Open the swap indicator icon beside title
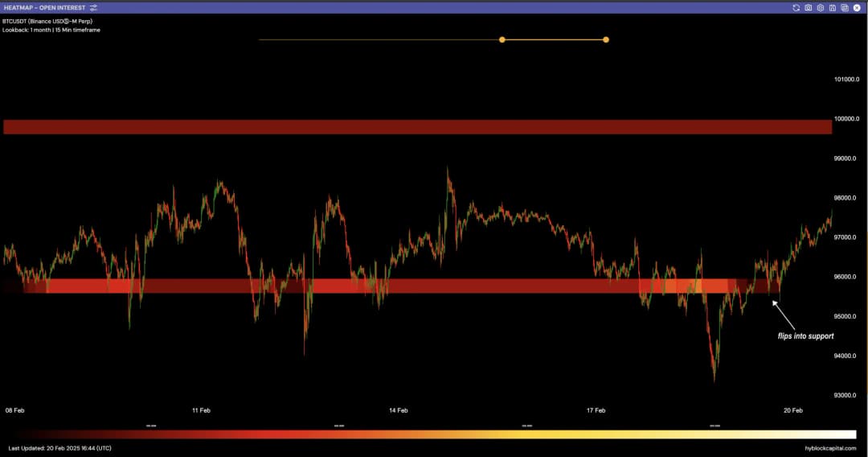The height and width of the screenshot is (457, 868). pos(93,7)
